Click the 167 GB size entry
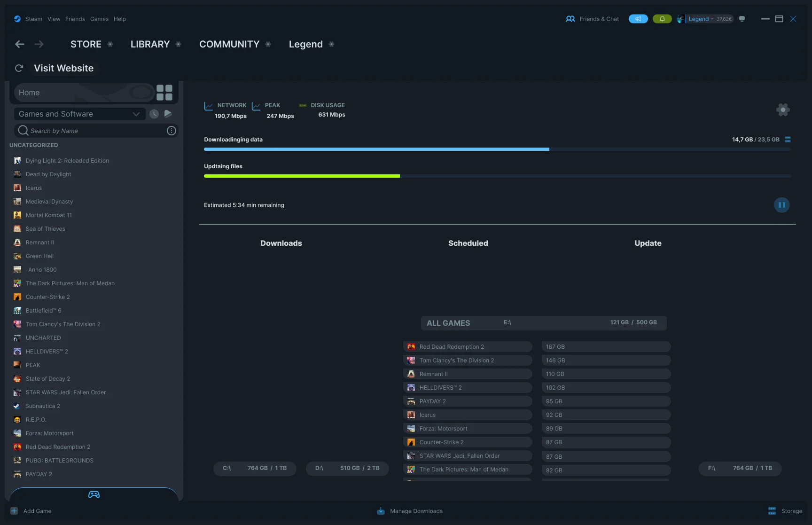 click(606, 347)
